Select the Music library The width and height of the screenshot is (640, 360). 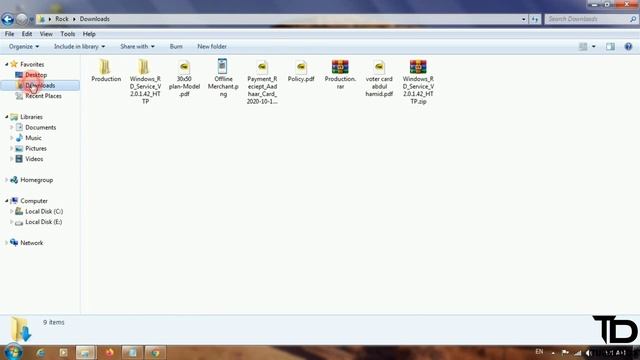pos(33,138)
